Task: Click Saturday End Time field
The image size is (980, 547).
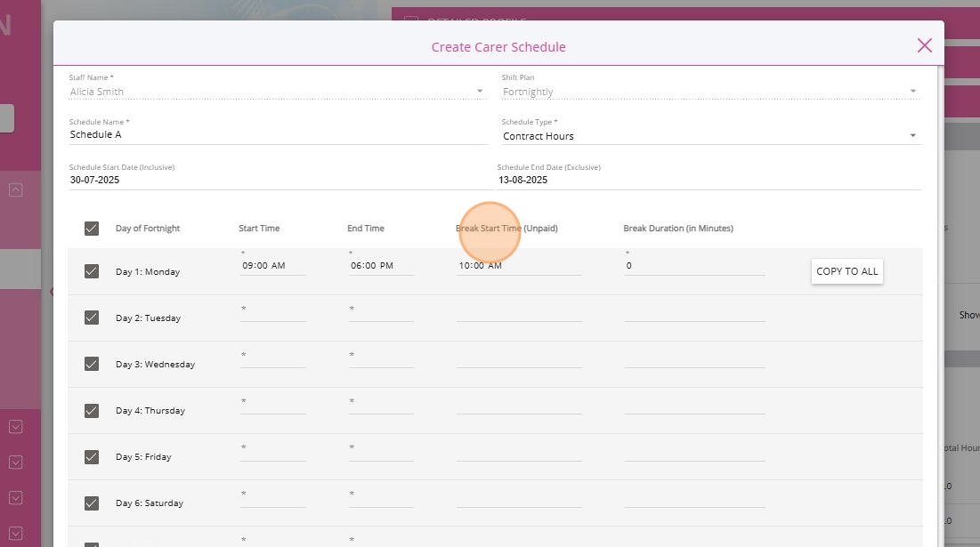Action: click(x=381, y=498)
